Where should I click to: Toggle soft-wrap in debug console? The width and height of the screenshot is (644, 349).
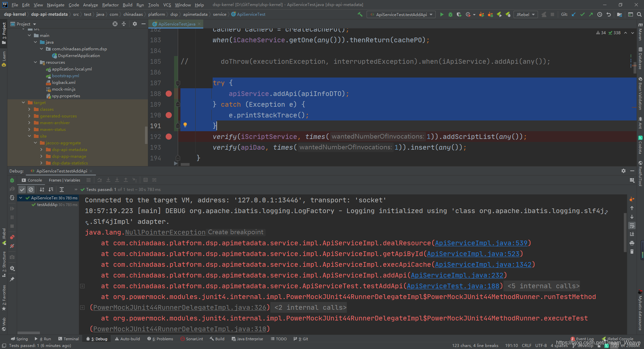[632, 226]
